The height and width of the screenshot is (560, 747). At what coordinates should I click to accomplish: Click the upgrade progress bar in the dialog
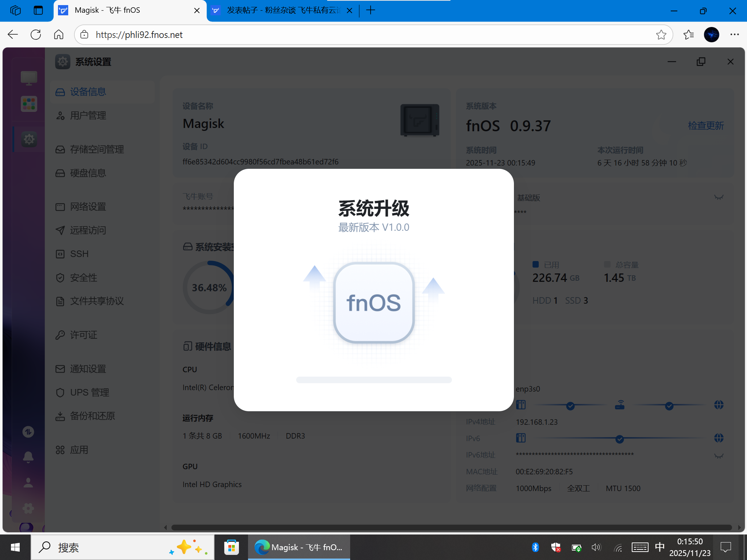[x=374, y=380]
